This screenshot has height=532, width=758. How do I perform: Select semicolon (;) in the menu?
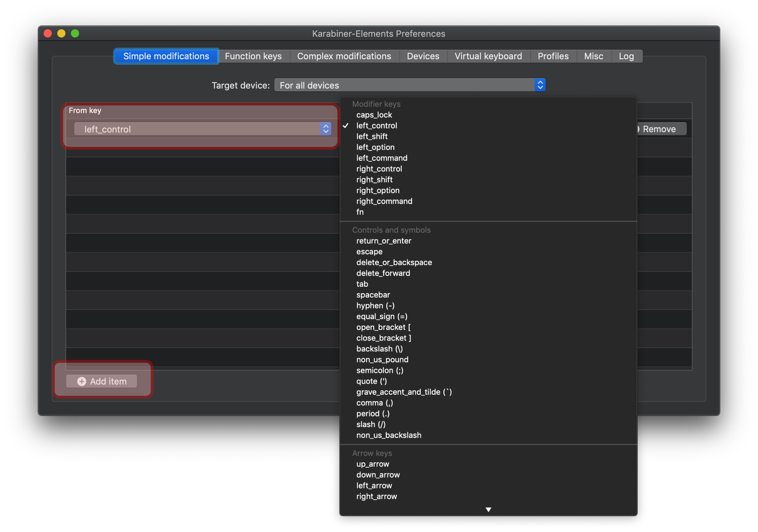488,371
